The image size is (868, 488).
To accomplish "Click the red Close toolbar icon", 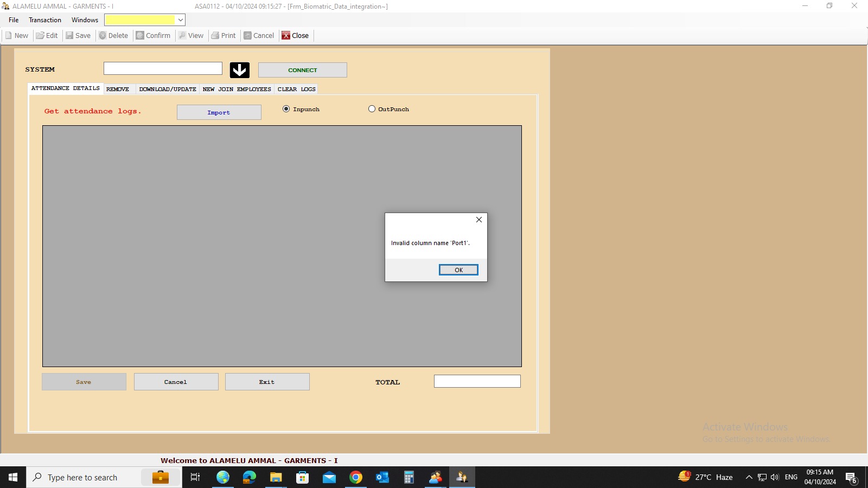I will click(286, 36).
